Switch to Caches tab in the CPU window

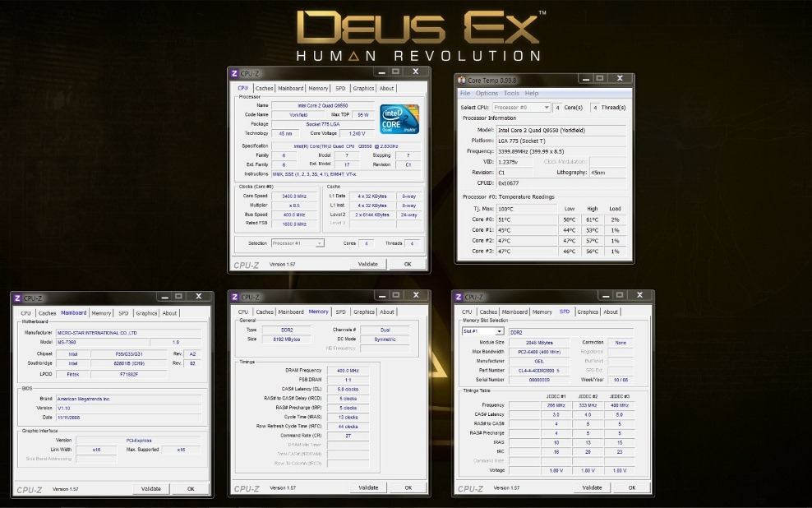click(264, 89)
